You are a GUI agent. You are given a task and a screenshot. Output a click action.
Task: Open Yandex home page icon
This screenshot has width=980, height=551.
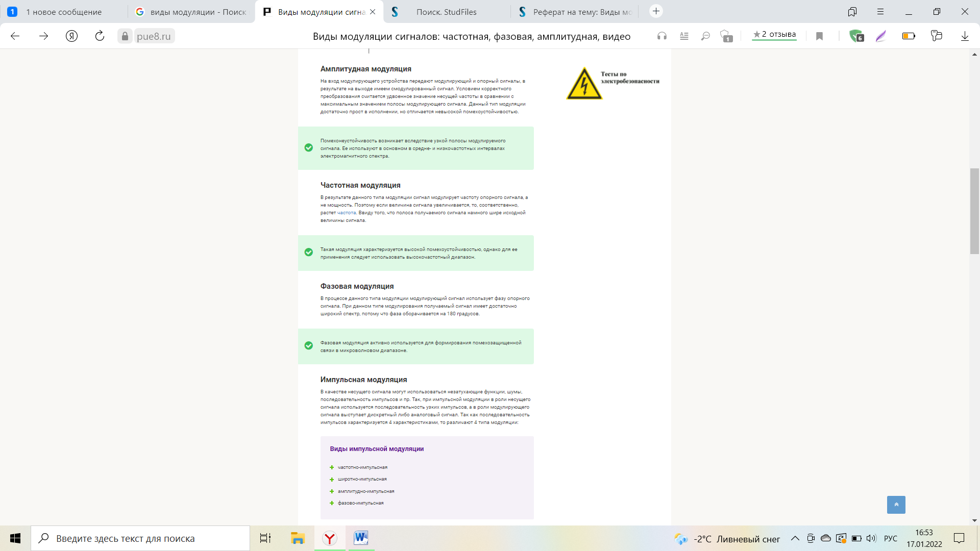coord(72,36)
